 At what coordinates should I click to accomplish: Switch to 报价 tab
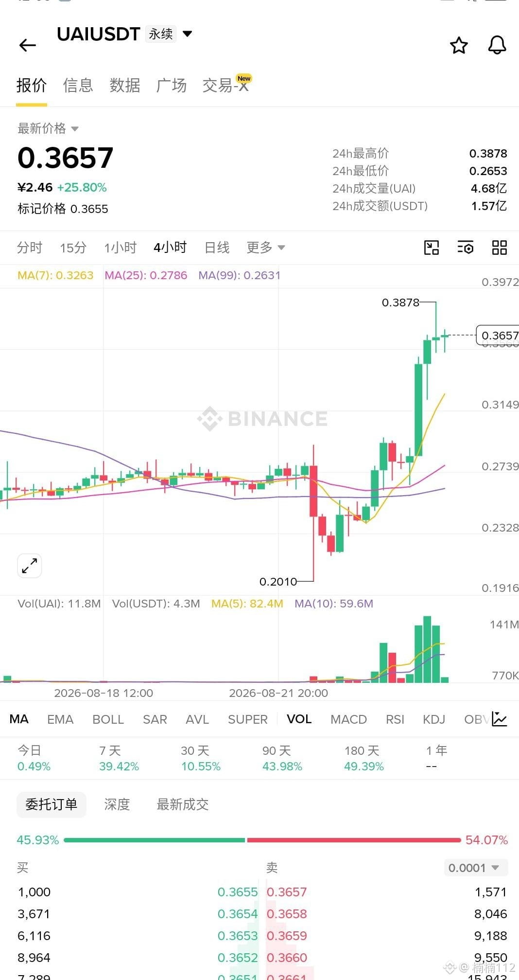(32, 86)
